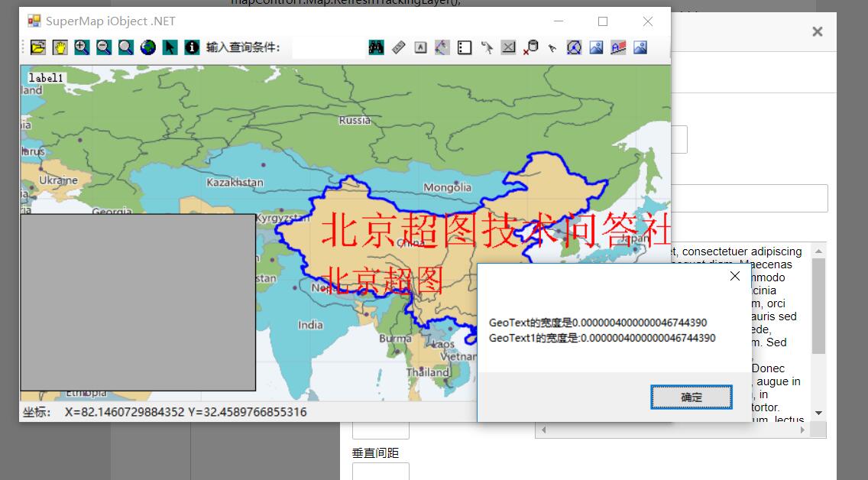Maximize the SuperMap iObject .NET window

point(603,21)
